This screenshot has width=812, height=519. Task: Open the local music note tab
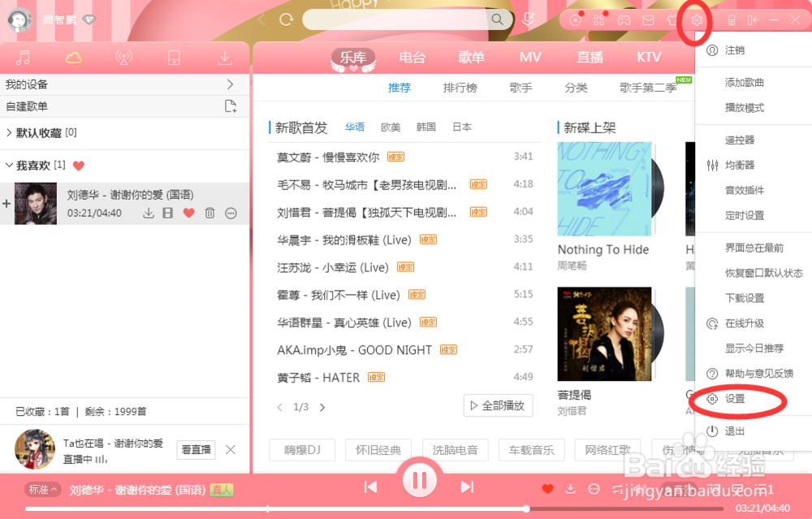23,58
